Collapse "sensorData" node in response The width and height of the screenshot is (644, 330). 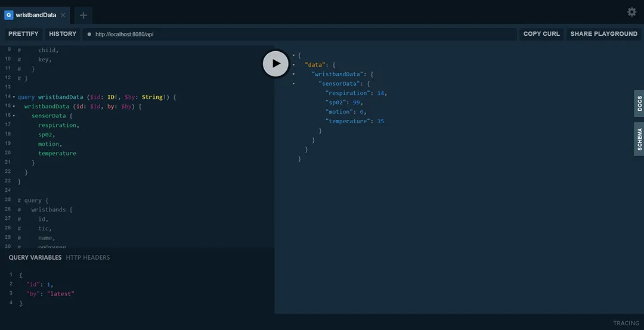[x=293, y=84]
